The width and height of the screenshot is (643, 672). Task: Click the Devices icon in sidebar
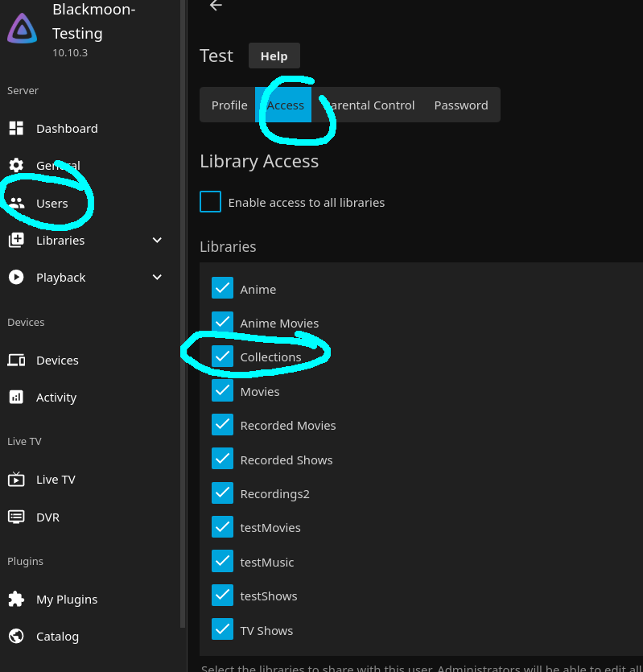point(16,361)
